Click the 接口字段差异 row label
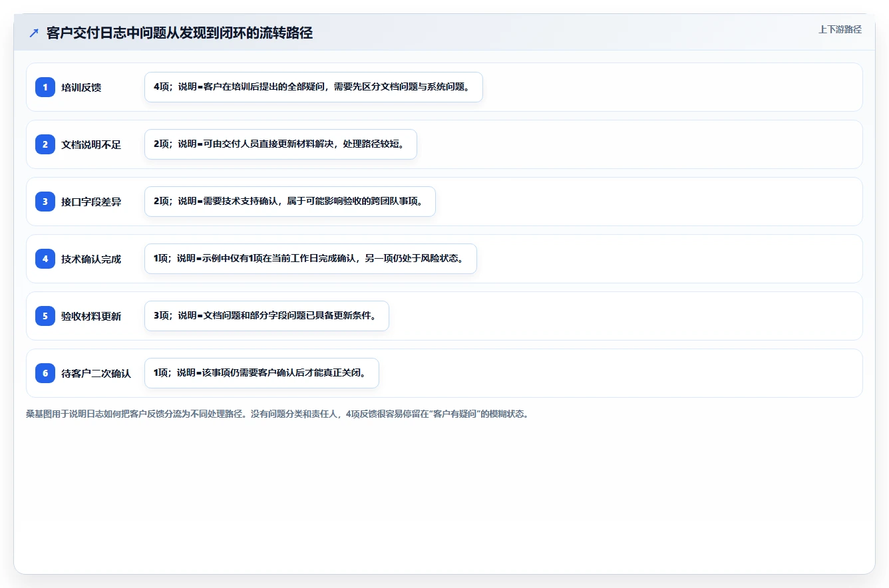 point(91,202)
